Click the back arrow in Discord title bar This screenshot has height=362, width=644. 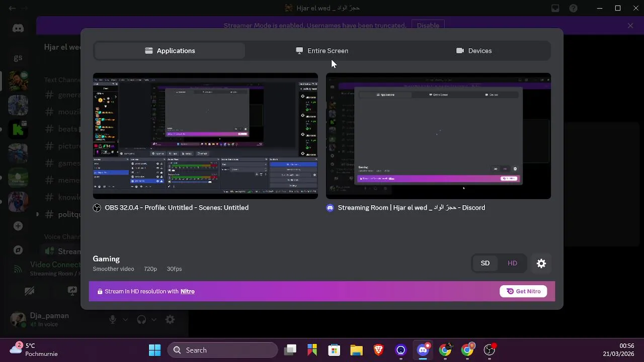click(12, 8)
